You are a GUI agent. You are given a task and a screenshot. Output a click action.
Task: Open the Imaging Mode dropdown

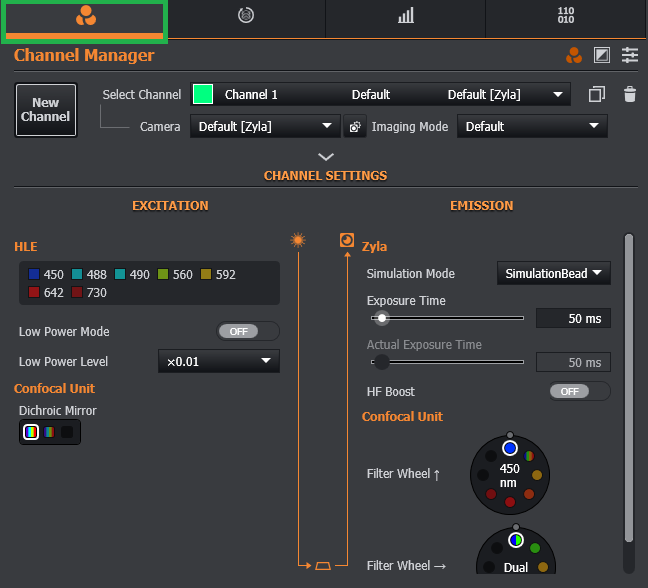point(532,127)
